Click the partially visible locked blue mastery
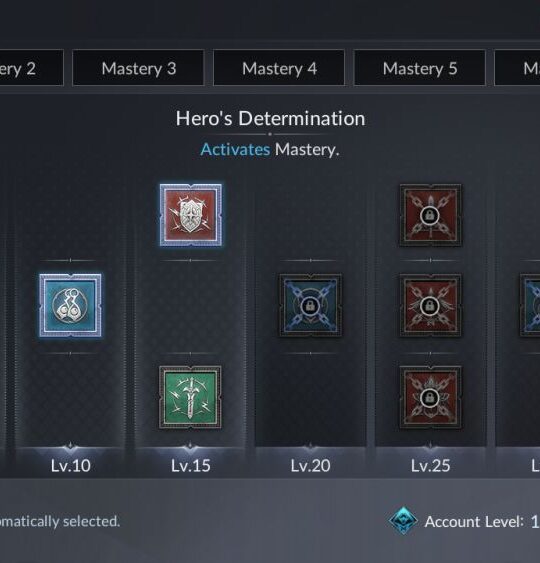540x563 pixels. click(x=530, y=305)
